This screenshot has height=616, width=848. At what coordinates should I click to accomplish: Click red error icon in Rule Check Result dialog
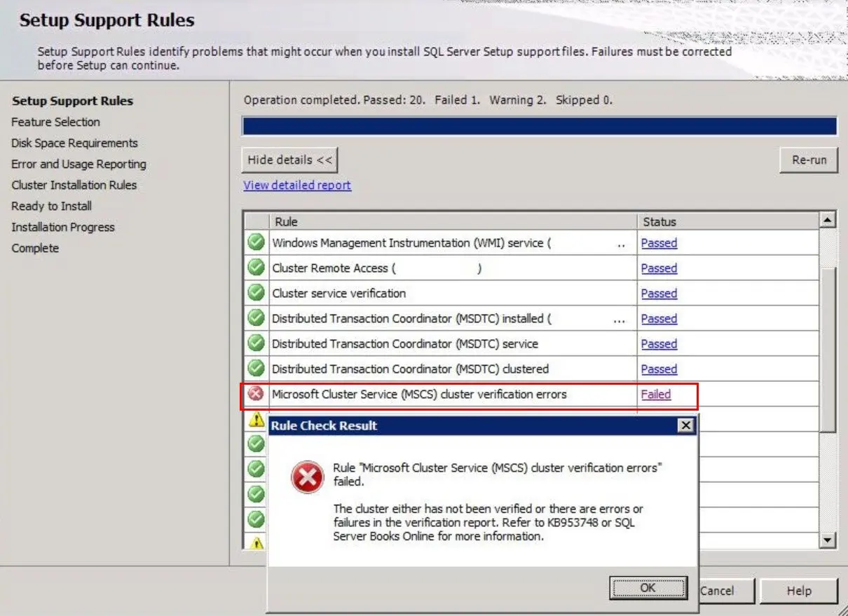click(308, 479)
